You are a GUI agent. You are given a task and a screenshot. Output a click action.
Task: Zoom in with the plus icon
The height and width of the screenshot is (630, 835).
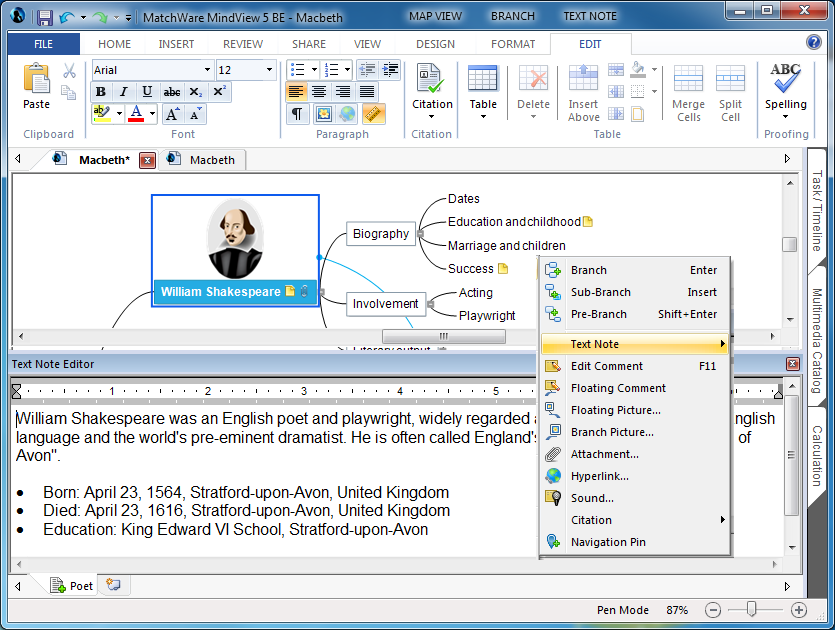799,610
